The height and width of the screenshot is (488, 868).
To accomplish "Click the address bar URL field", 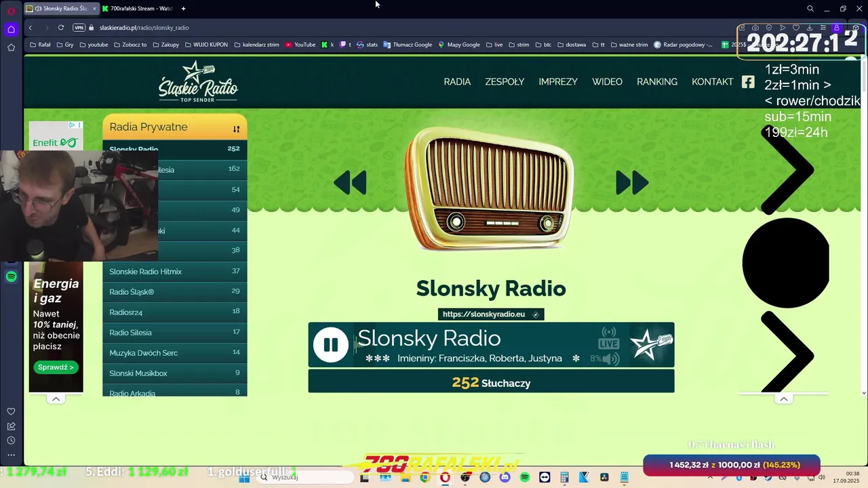I will click(x=144, y=28).
